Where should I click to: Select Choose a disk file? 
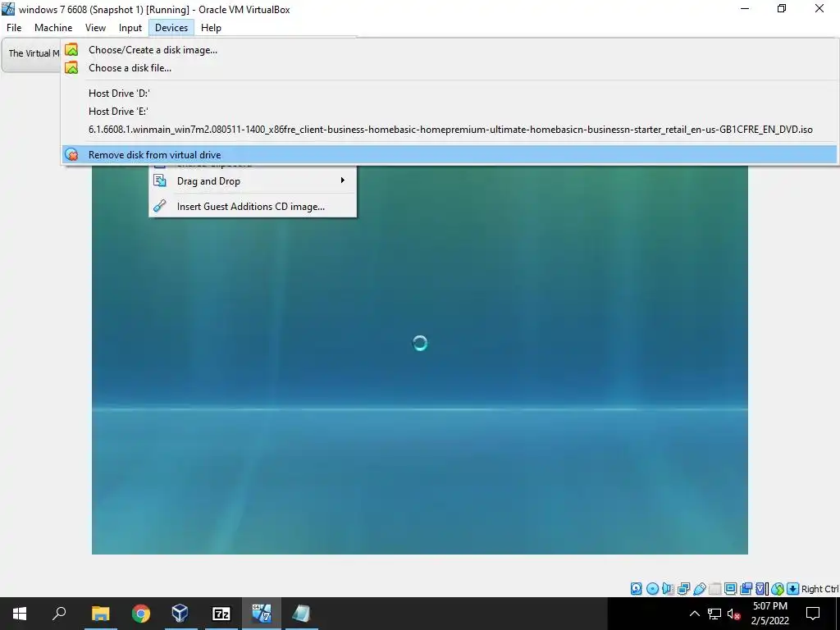pyautogui.click(x=450, y=68)
